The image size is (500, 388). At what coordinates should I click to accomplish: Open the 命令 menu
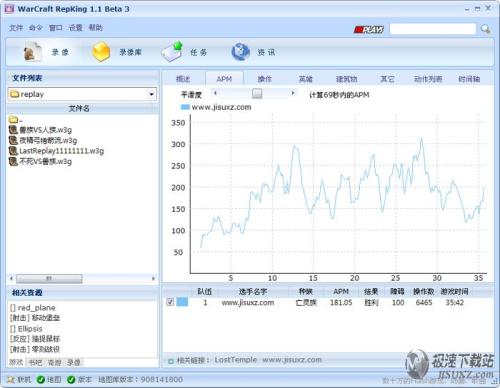(36, 28)
